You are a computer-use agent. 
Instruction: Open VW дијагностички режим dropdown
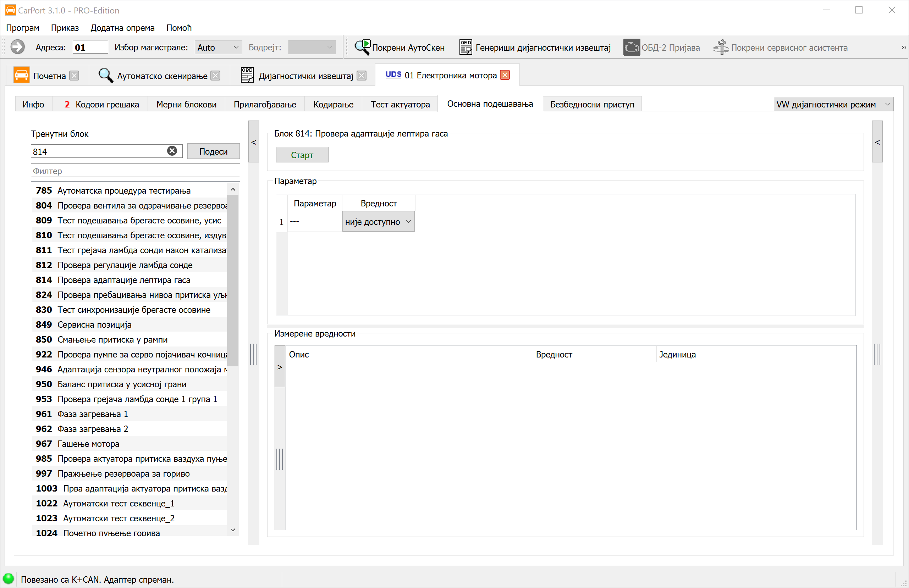[833, 104]
